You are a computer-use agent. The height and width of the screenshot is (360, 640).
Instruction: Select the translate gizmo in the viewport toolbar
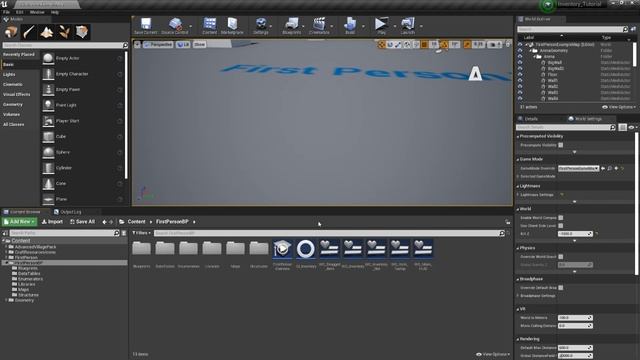pyautogui.click(x=381, y=44)
